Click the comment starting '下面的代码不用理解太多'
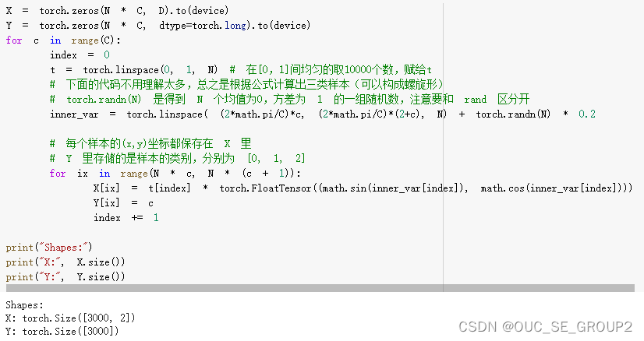 coord(247,85)
